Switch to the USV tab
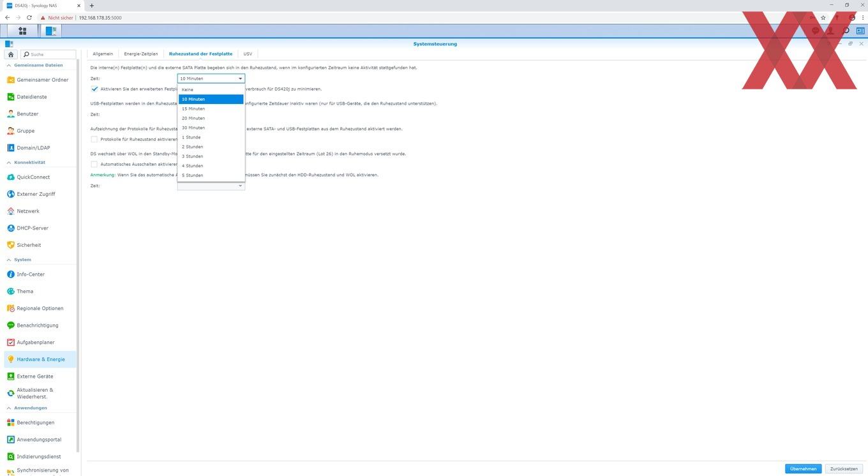 (248, 54)
